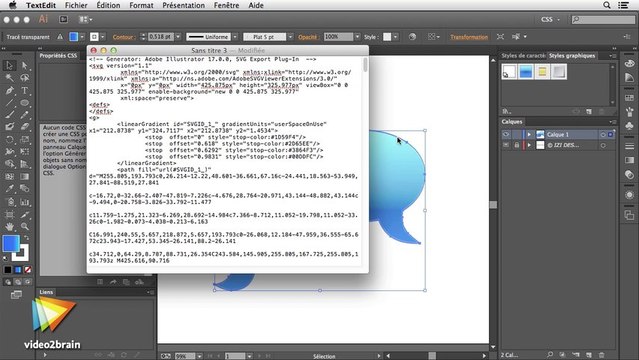The width and height of the screenshot is (639, 360).
Task: Open the Brushes panel icon in dock
Action: 630,113
